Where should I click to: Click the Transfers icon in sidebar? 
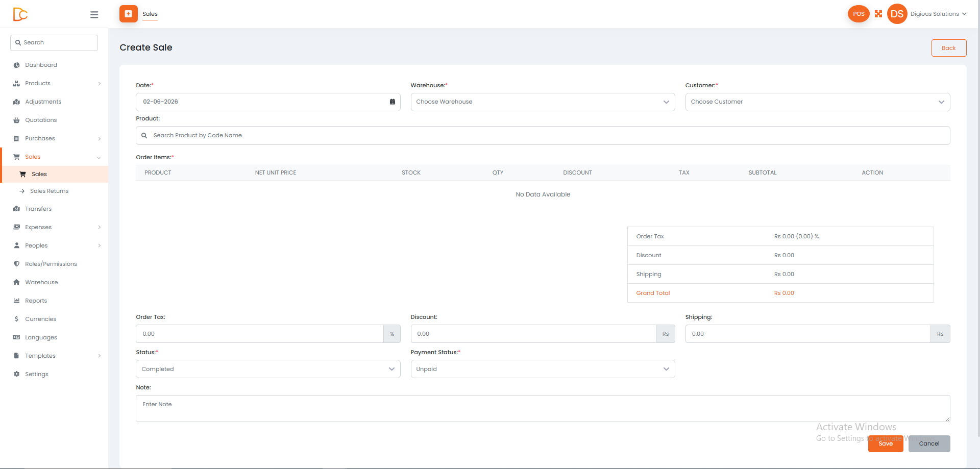click(x=16, y=209)
